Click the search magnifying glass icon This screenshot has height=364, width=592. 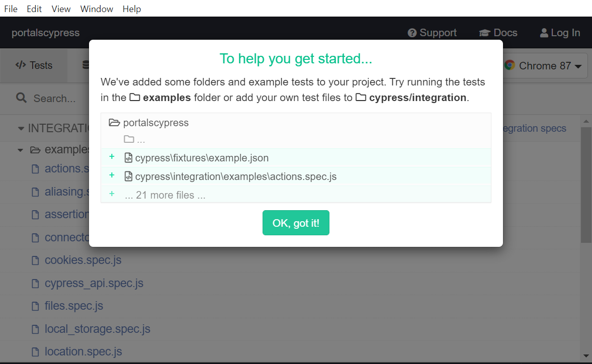(x=22, y=98)
